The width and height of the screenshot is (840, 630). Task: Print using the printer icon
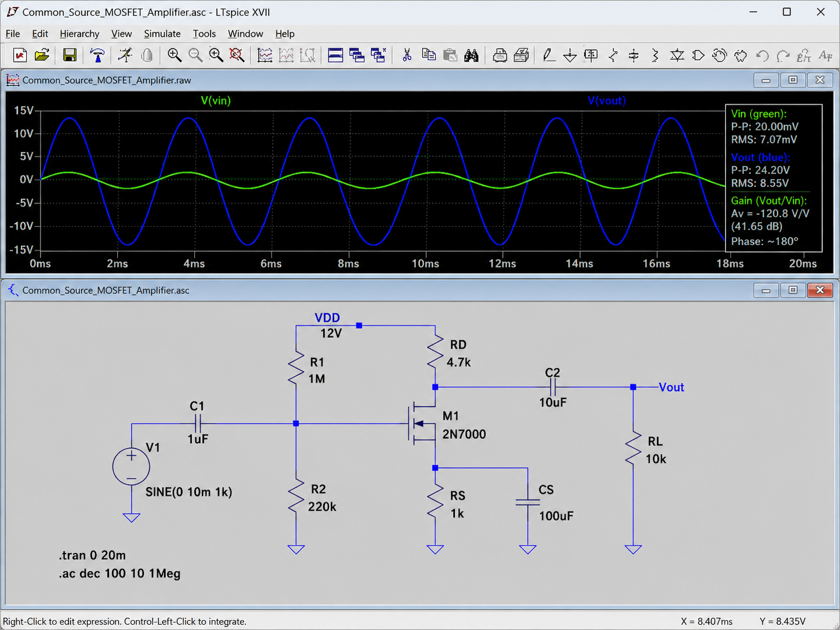[499, 55]
